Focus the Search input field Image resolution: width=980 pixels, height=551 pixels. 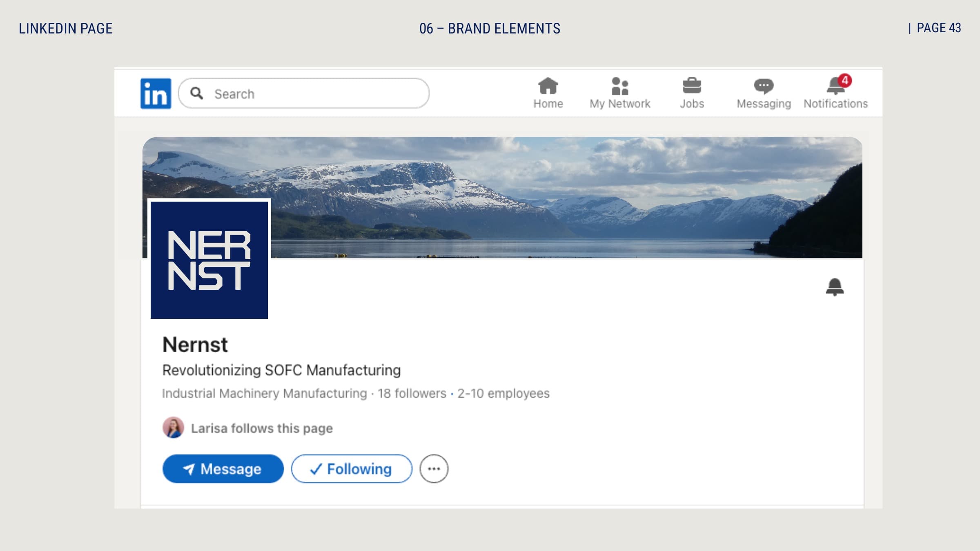coord(304,93)
